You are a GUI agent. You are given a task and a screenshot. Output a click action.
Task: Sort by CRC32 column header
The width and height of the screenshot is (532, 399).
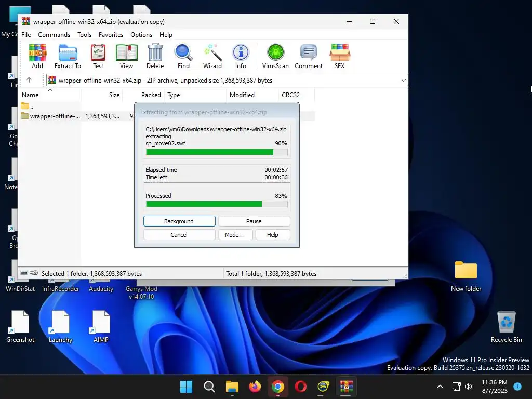(x=296, y=95)
